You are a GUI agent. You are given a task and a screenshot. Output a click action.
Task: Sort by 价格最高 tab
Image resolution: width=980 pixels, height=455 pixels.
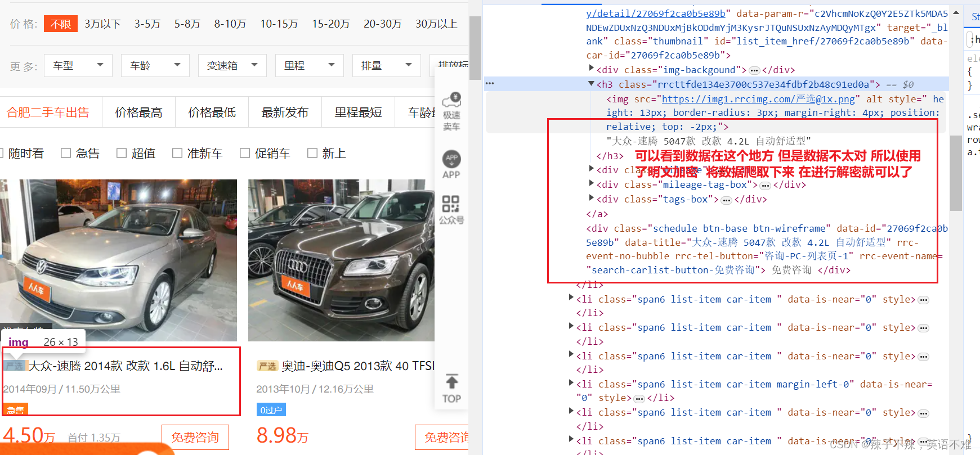click(139, 112)
